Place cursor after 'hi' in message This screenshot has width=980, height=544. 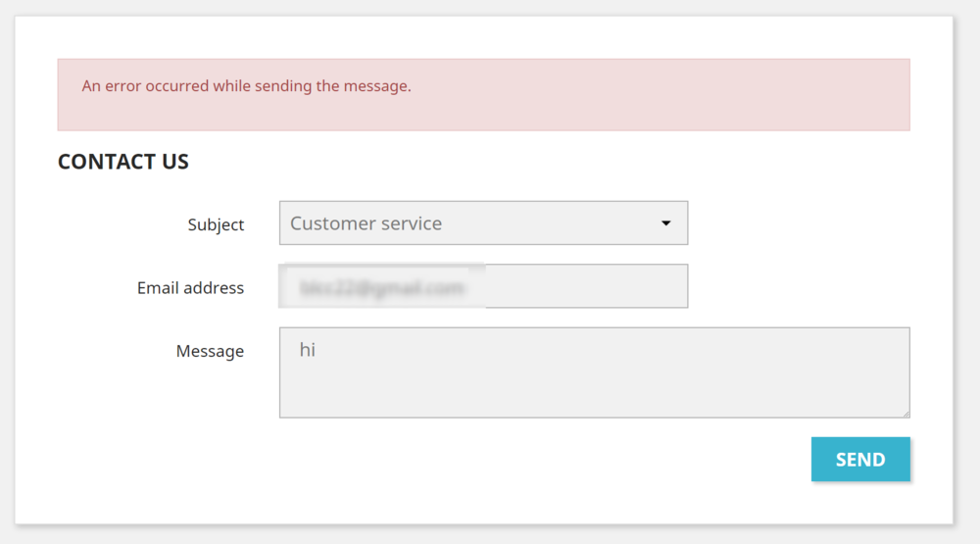click(317, 350)
